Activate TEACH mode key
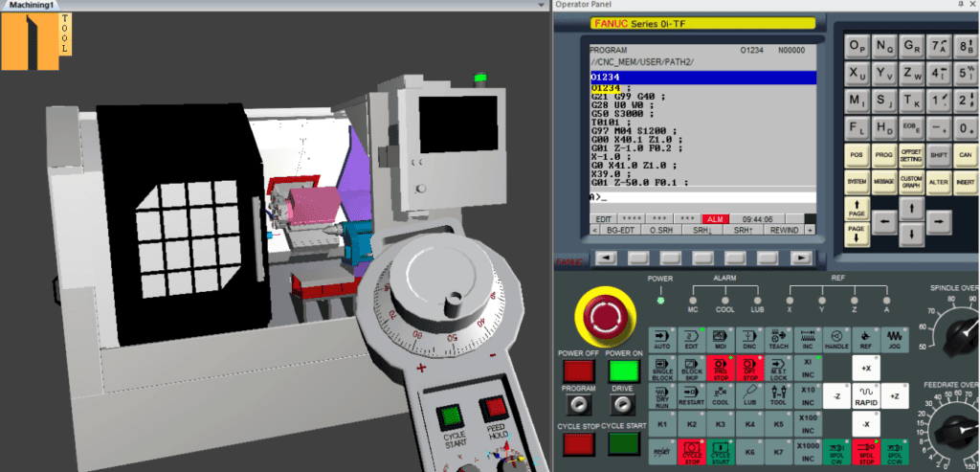This screenshot has width=980, height=472. tap(778, 340)
